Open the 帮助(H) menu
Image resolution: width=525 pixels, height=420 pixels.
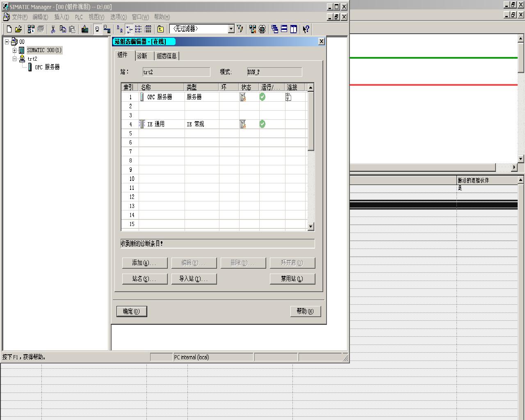coord(162,17)
